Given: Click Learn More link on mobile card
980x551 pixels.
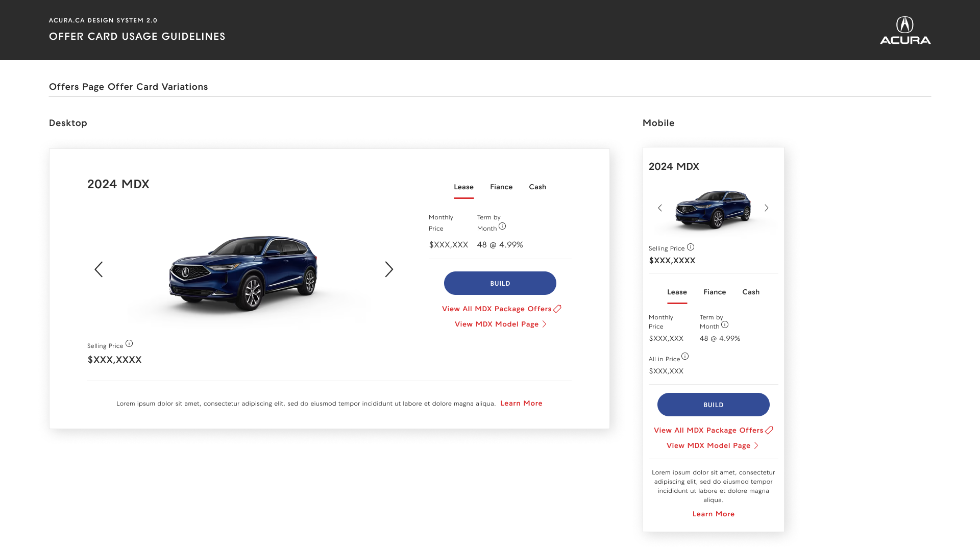Looking at the screenshot, I should tap(714, 514).
